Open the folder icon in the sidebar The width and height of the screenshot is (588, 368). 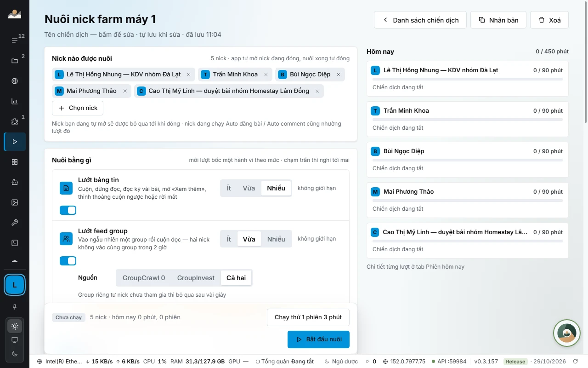coord(15,61)
